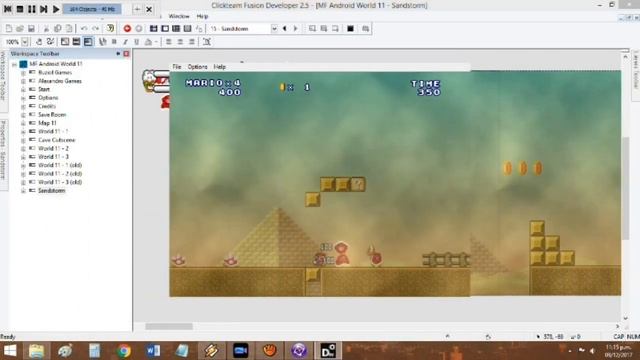Open the game window File menu

pyautogui.click(x=177, y=67)
